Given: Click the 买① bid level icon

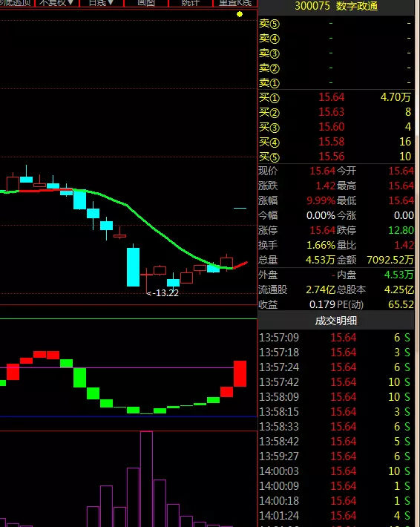Looking at the screenshot, I should point(269,97).
